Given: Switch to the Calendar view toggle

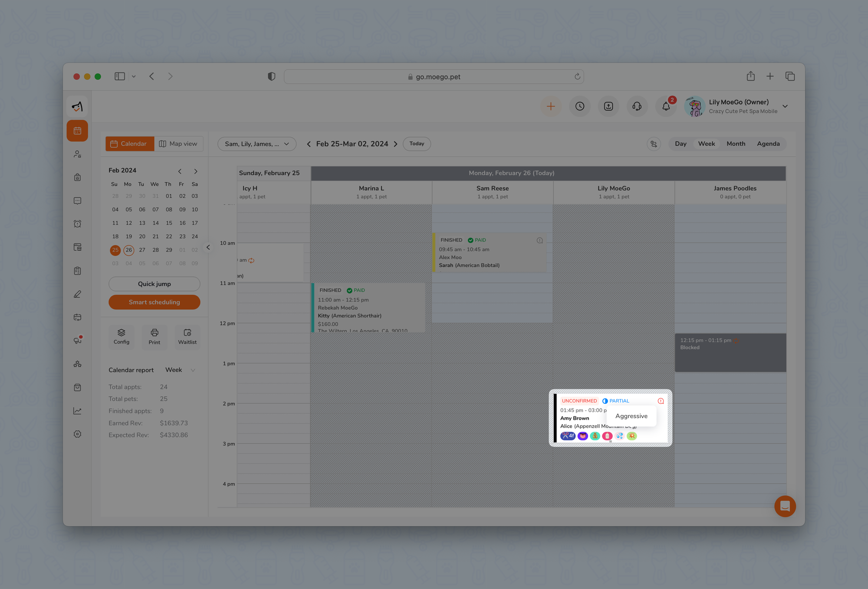Looking at the screenshot, I should coord(129,144).
